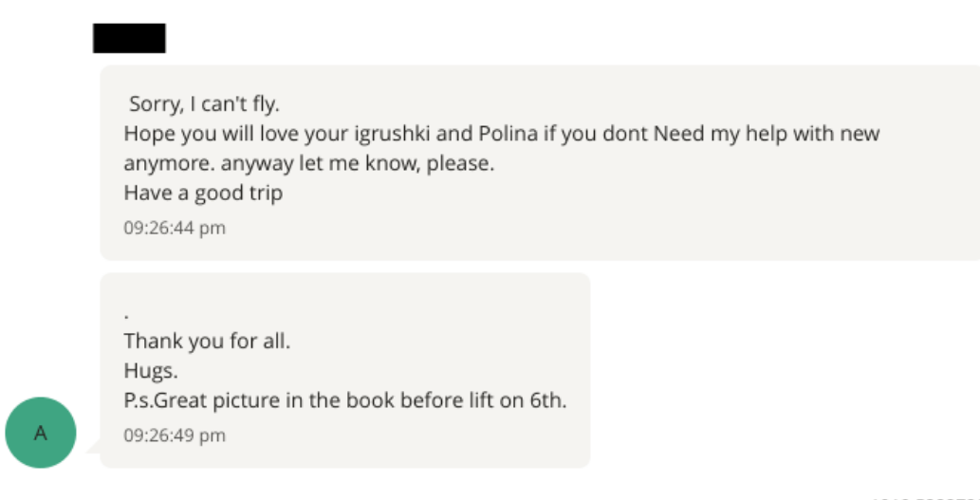Click the partially visible number at bottom right
The height and width of the screenshot is (500, 980).
(x=926, y=497)
